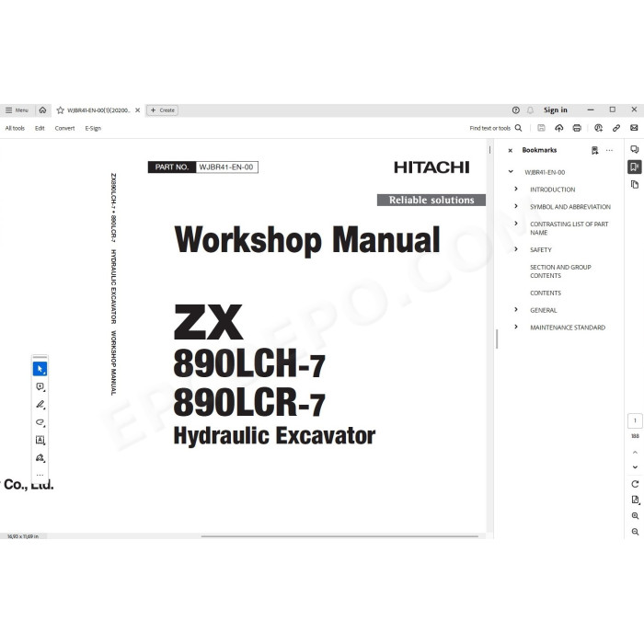This screenshot has height=644, width=644.
Task: Click the add bookmark icon
Action: click(x=594, y=150)
